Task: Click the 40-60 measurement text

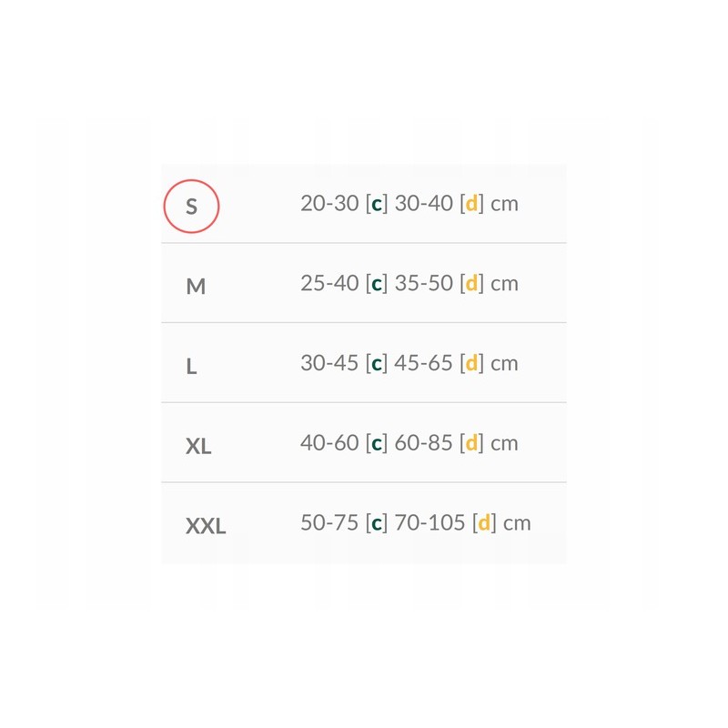Action: pos(329,443)
